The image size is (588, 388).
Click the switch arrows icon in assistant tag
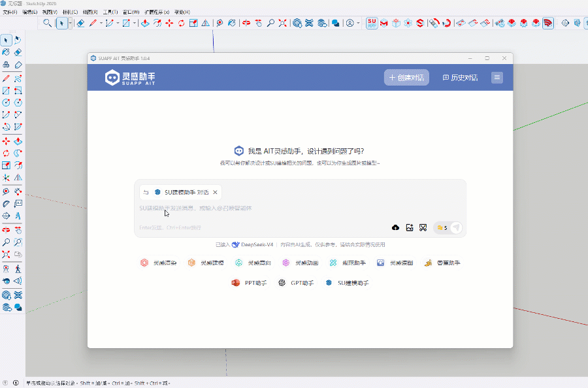pos(146,192)
